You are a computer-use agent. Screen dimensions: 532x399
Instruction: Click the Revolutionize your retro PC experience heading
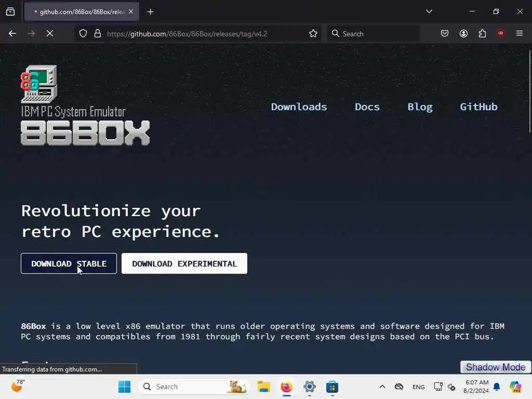[x=121, y=221]
